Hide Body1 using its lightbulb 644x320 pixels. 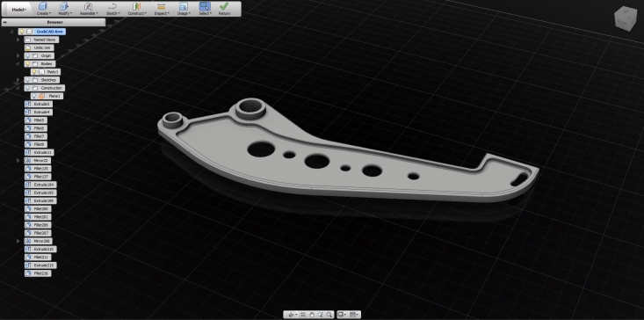tap(34, 72)
